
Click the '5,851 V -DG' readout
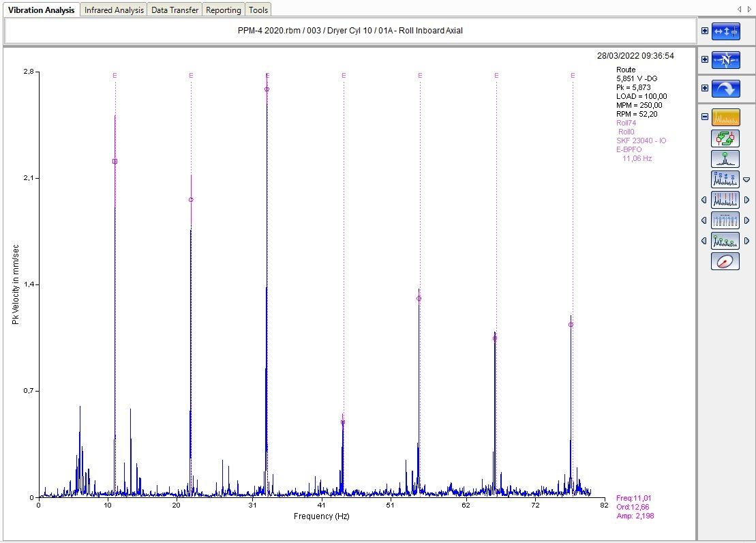[x=637, y=78]
